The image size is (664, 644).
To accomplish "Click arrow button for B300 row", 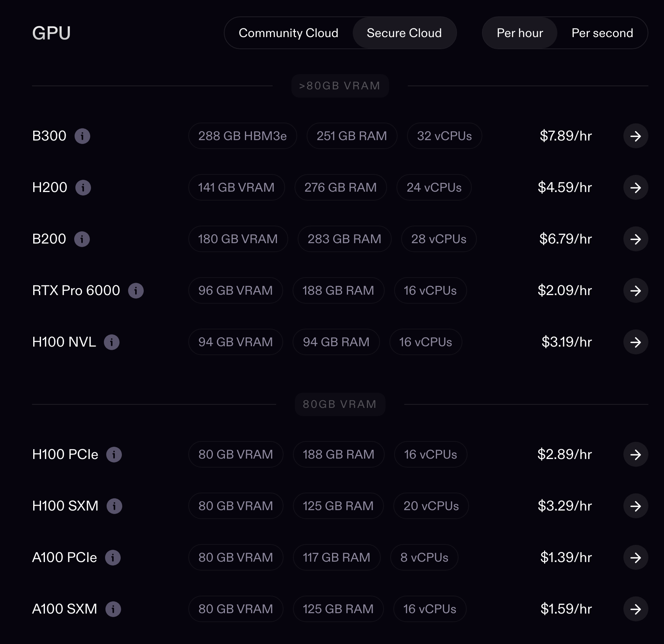I will [635, 136].
